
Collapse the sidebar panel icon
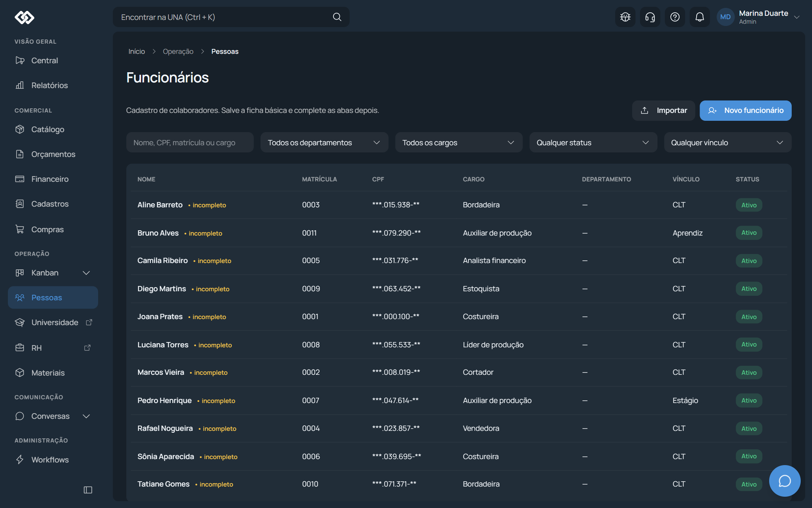[88, 490]
